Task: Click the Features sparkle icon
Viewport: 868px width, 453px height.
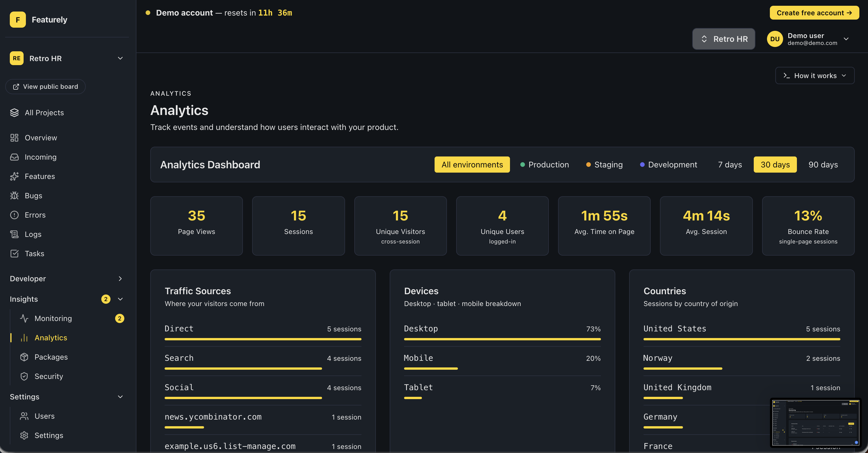Action: [x=14, y=176]
